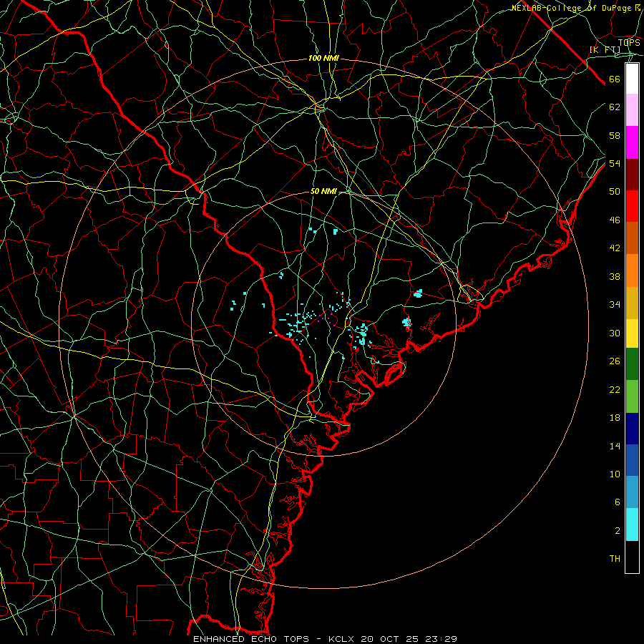Click the legend value 30
The image size is (644, 644).
tap(615, 333)
